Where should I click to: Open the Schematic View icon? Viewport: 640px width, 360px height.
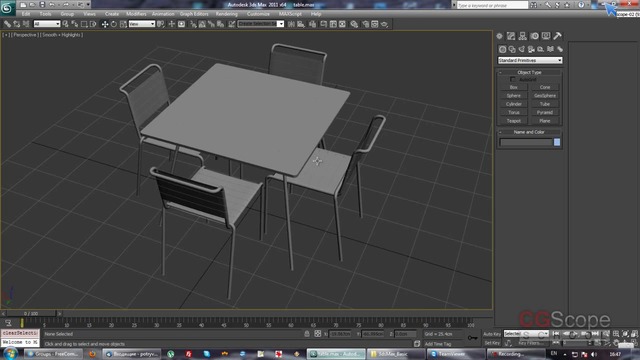[x=342, y=24]
